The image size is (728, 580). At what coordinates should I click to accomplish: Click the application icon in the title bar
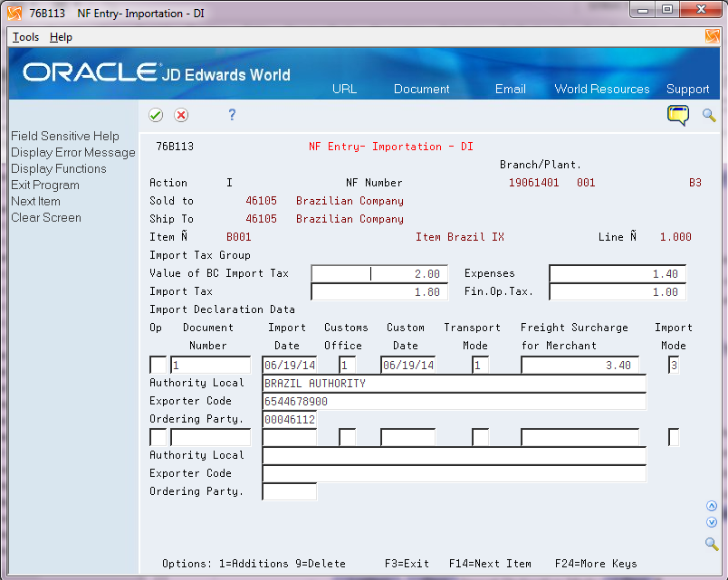(14, 14)
